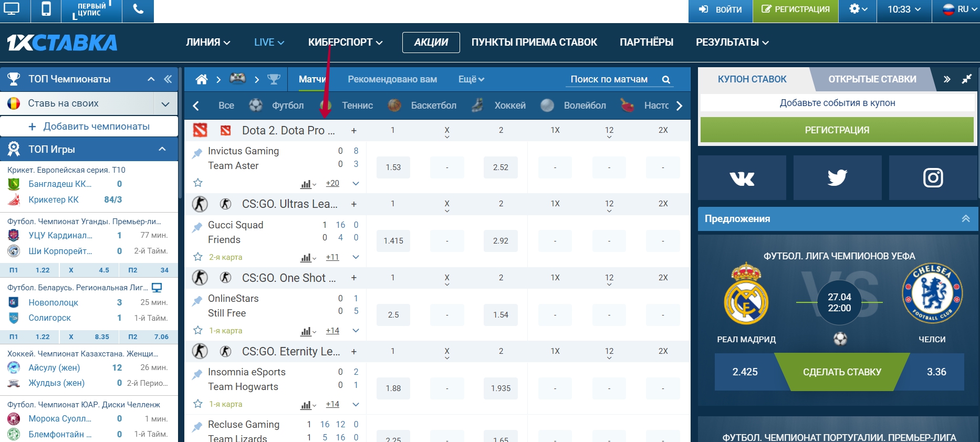Open statistics chart for Invictus Gaming match
This screenshot has width=980, height=442.
click(307, 184)
